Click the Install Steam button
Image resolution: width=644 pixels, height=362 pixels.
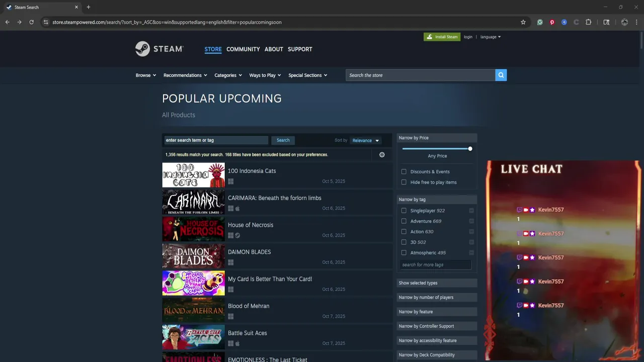click(442, 37)
